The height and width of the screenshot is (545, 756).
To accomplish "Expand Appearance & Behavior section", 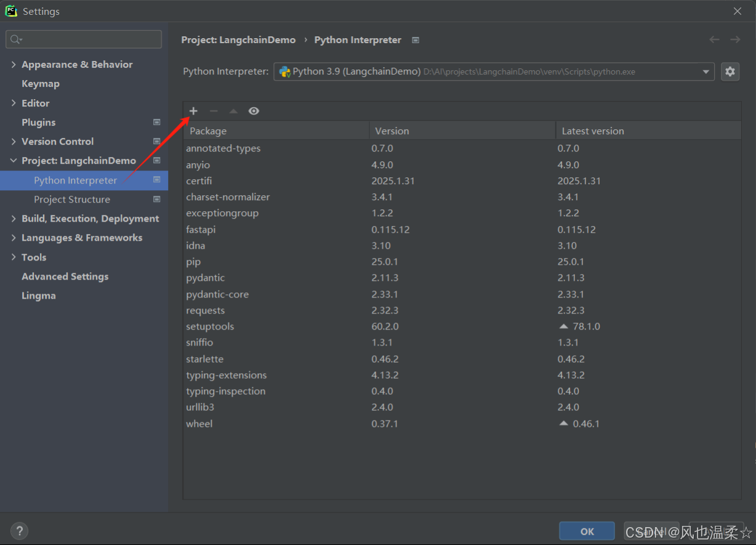I will tap(14, 64).
